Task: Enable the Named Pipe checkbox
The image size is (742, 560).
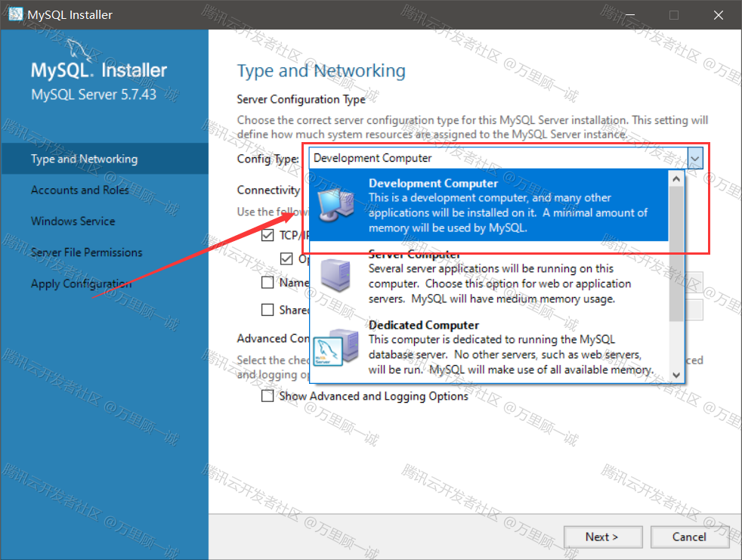Action: point(267,282)
